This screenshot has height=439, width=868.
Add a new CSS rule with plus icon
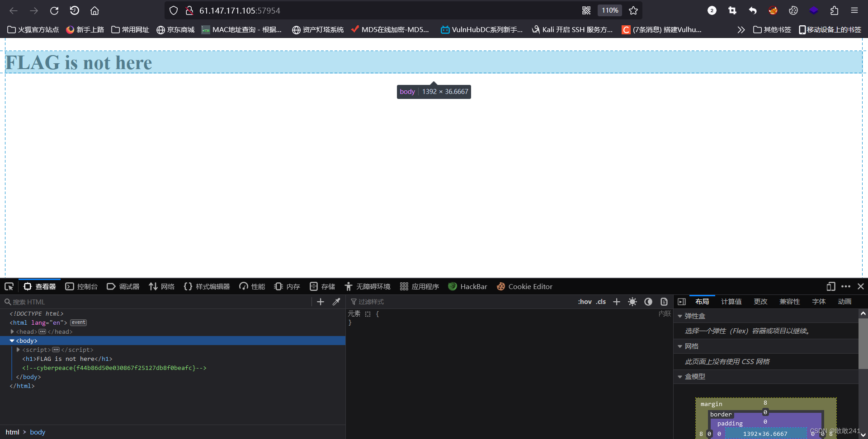click(616, 301)
